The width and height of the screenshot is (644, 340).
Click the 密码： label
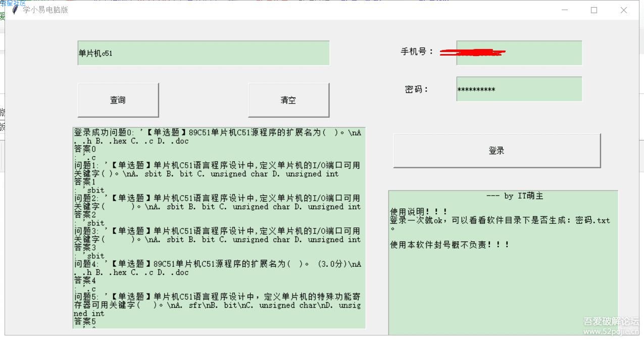(417, 89)
